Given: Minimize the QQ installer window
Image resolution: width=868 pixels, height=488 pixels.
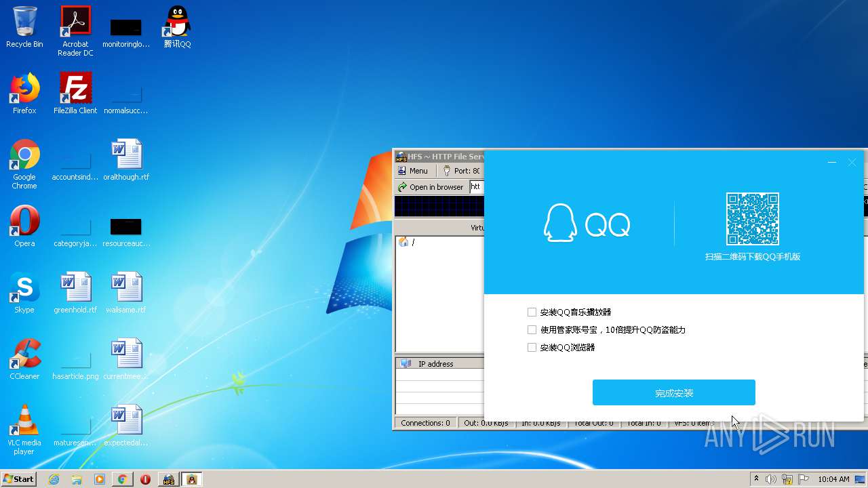Looking at the screenshot, I should (832, 163).
